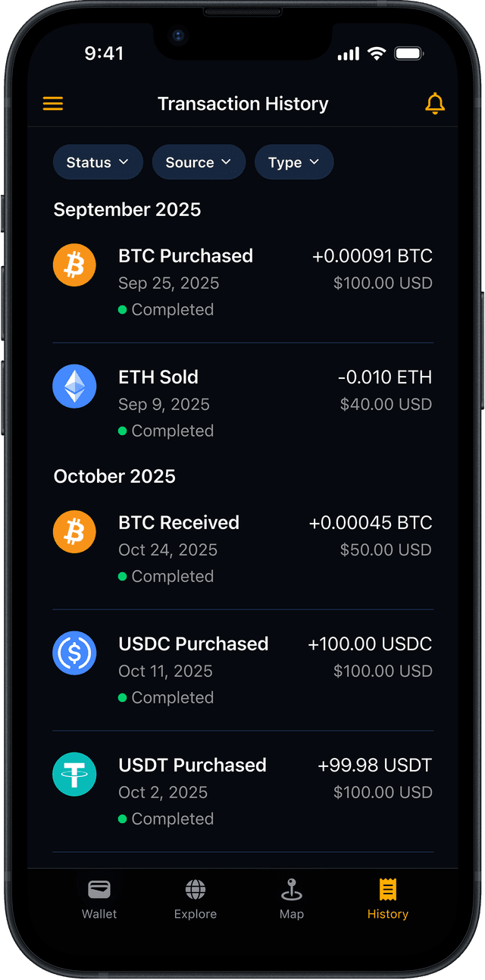Go to the Explore tab

pyautogui.click(x=196, y=899)
